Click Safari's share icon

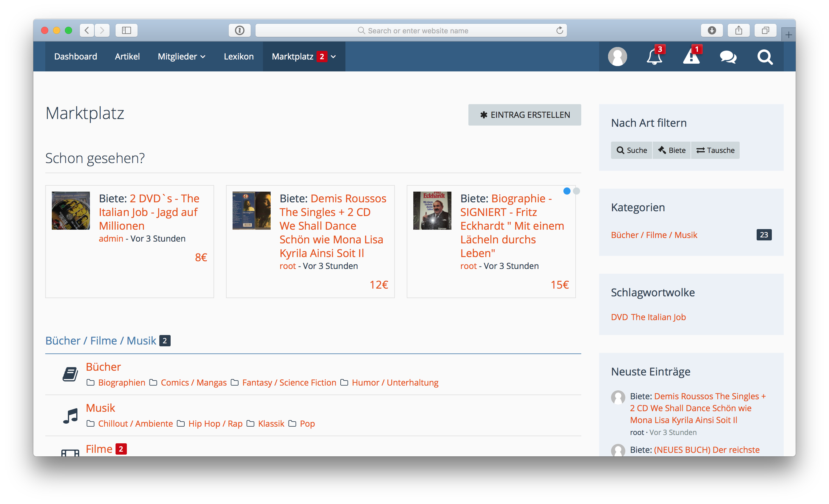[738, 31]
